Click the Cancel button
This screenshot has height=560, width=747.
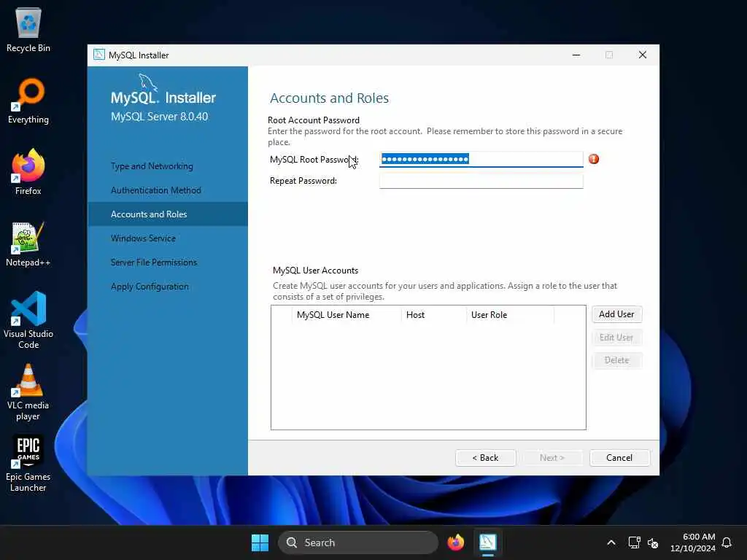619,458
